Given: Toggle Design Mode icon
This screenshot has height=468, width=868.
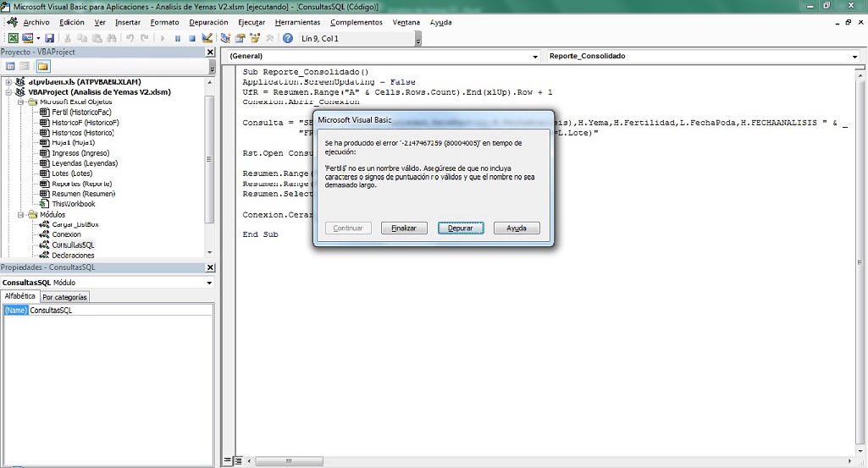Looking at the screenshot, I should [x=207, y=38].
